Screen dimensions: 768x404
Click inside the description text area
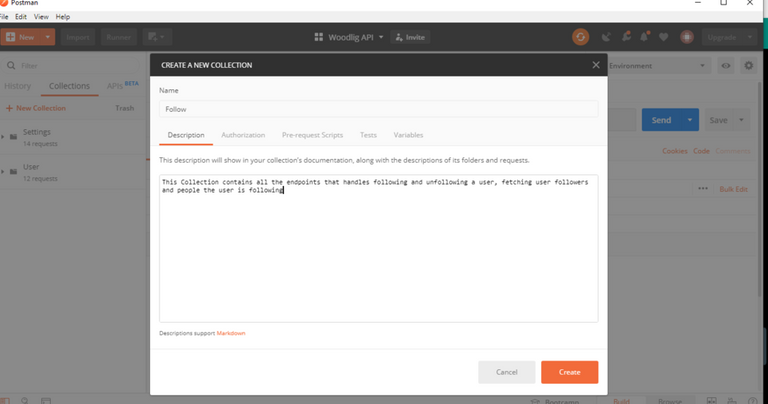click(x=379, y=248)
